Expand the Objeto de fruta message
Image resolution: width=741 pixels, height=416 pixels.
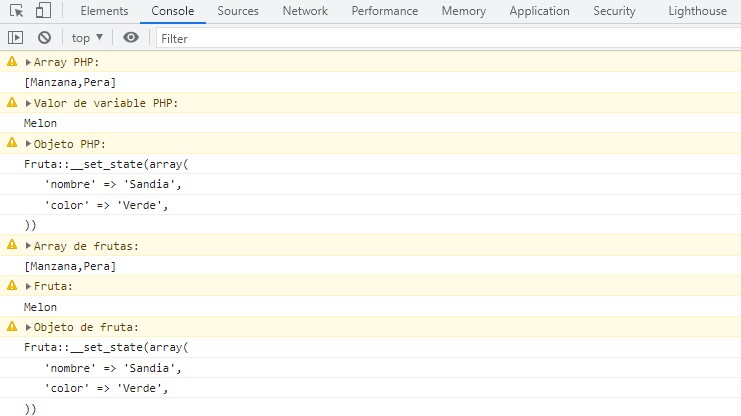tap(28, 327)
